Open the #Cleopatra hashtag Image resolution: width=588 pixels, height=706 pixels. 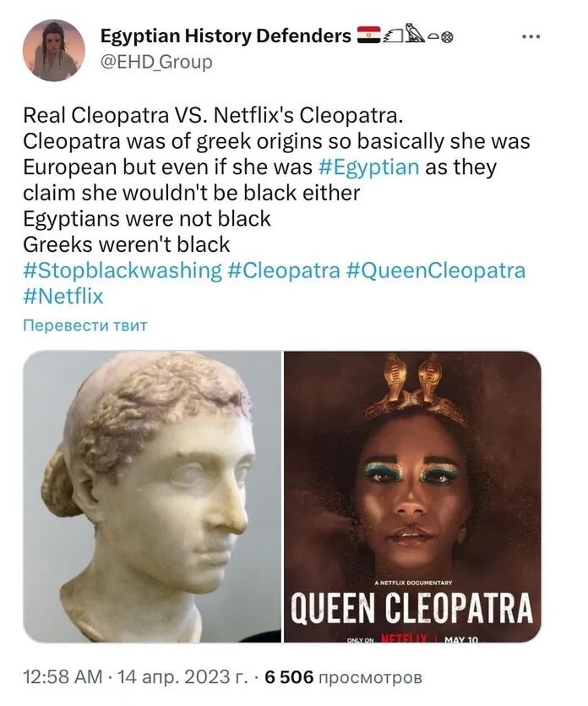[284, 271]
